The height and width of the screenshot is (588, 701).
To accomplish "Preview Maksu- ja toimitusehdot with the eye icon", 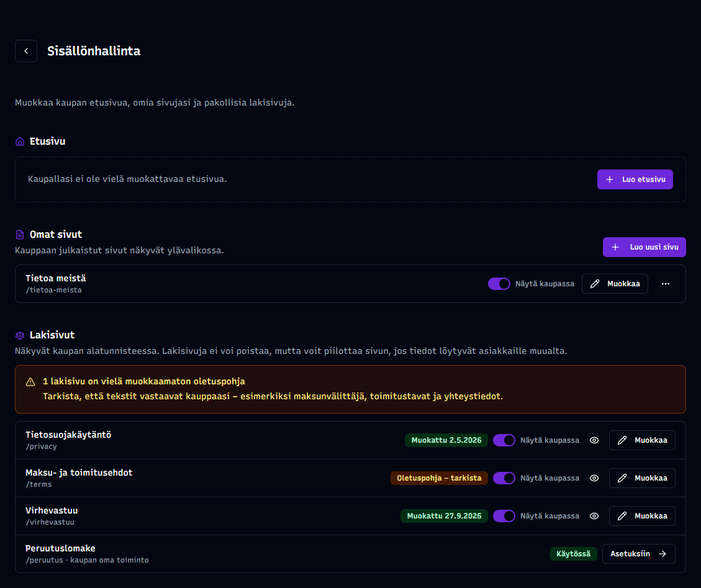I will (x=594, y=479).
